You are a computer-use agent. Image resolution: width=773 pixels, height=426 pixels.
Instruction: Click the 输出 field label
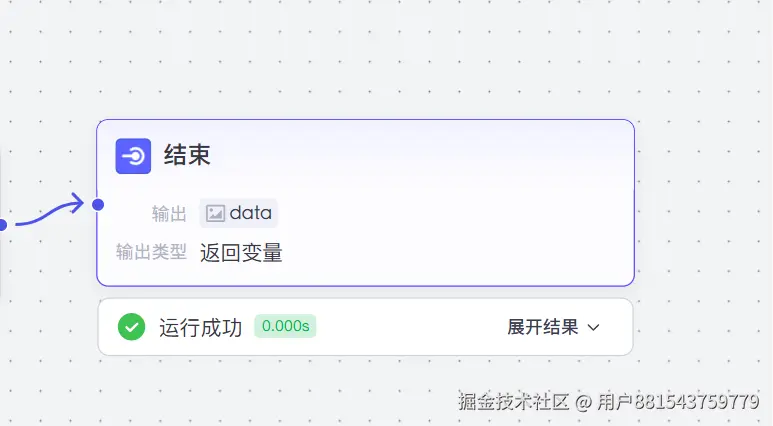[169, 214]
